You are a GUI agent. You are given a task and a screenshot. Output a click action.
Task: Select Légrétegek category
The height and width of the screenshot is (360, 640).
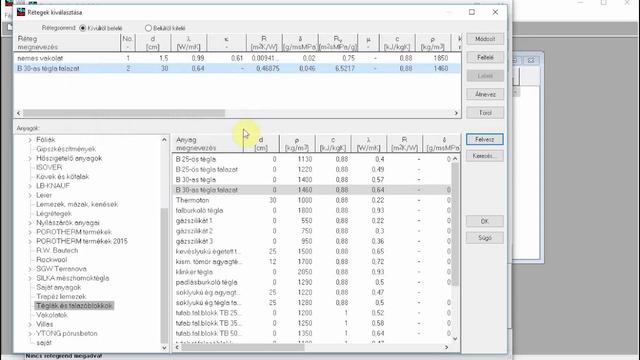point(54,213)
